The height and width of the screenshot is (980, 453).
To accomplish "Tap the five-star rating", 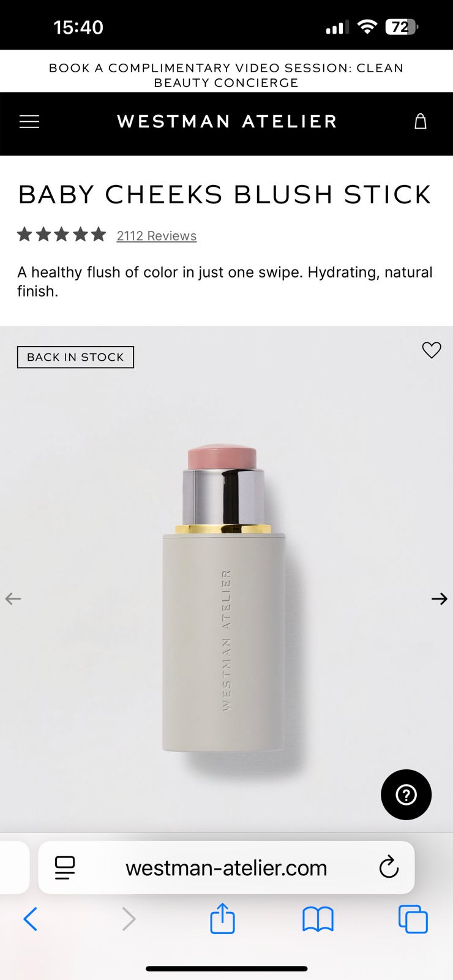I will 61,235.
